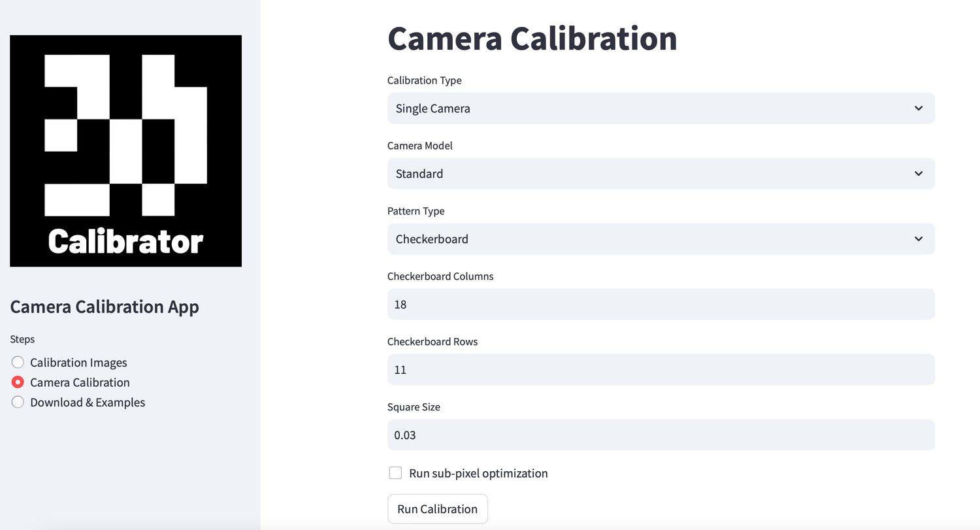The height and width of the screenshot is (530, 980).
Task: Click the chevron arrow in Calibration Type
Action: pyautogui.click(x=918, y=108)
